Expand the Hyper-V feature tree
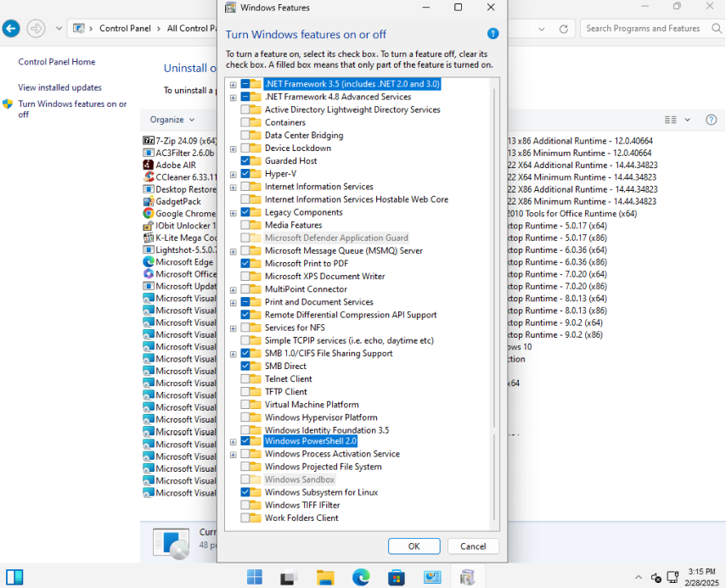Image resolution: width=726 pixels, height=588 pixels. point(233,175)
